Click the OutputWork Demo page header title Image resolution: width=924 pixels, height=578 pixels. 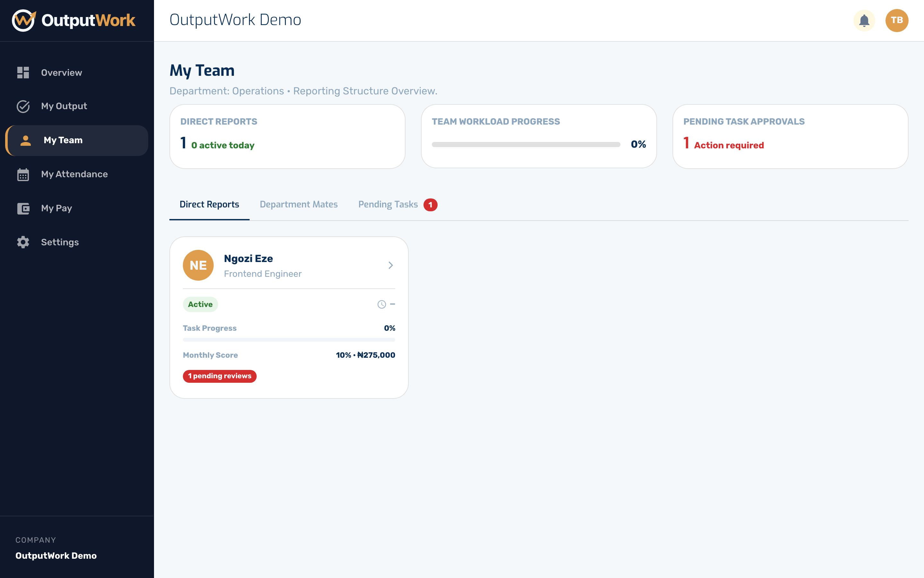[235, 20]
